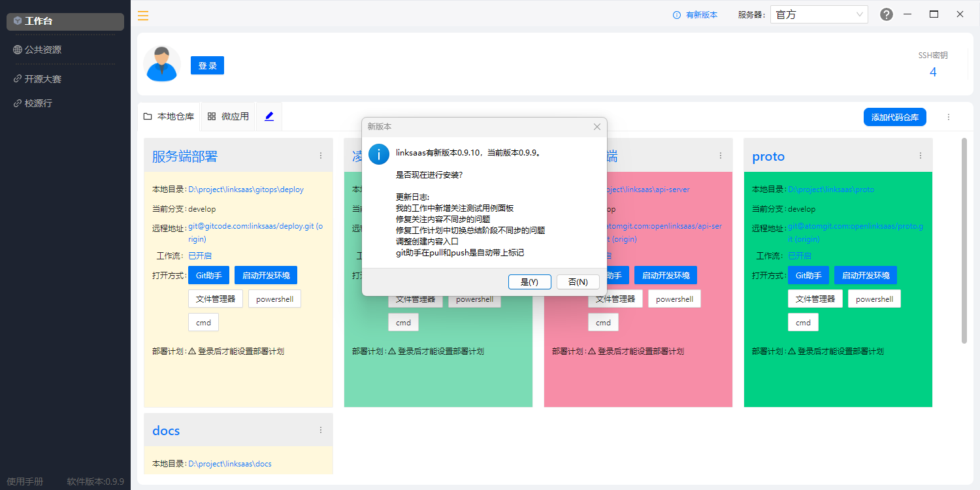Viewport: 980px width, 490px height.
Task: Decline install with 否(N) button
Action: 578,282
